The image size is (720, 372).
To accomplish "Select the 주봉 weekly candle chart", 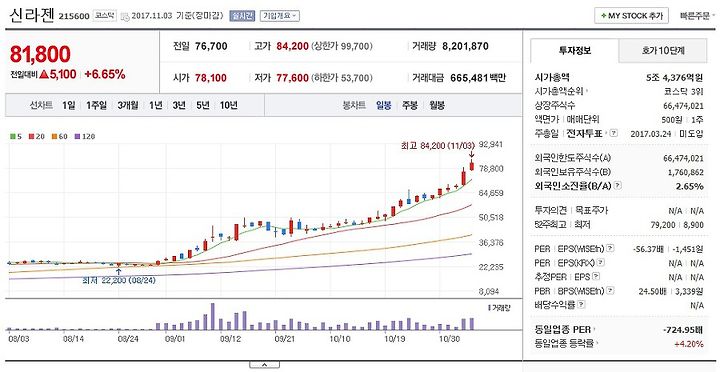I will (x=410, y=105).
